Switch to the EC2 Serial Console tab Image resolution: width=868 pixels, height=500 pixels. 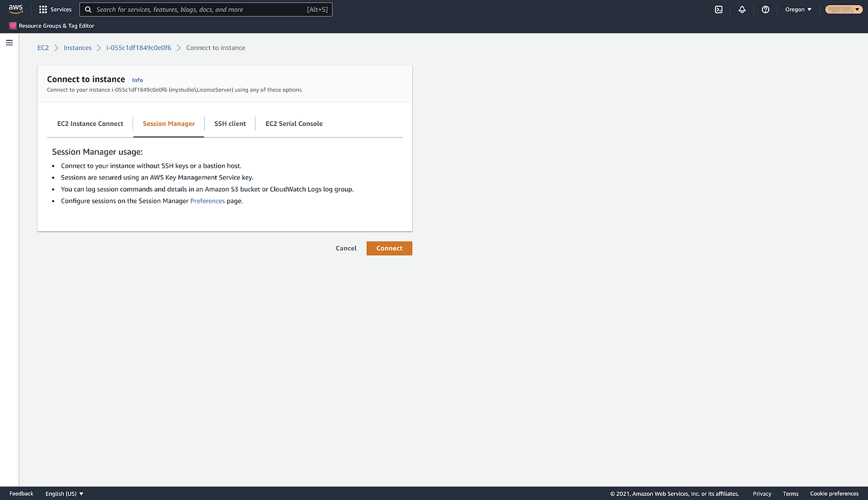pos(294,123)
